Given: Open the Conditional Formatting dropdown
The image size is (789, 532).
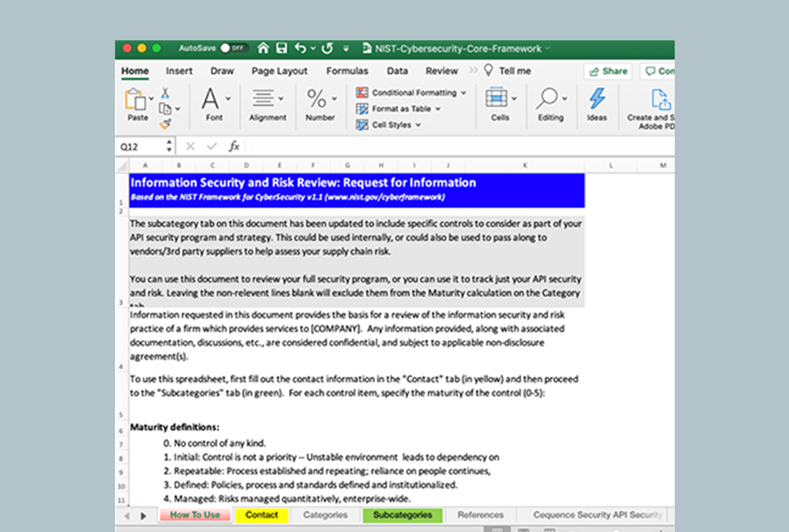Looking at the screenshot, I should (x=411, y=93).
